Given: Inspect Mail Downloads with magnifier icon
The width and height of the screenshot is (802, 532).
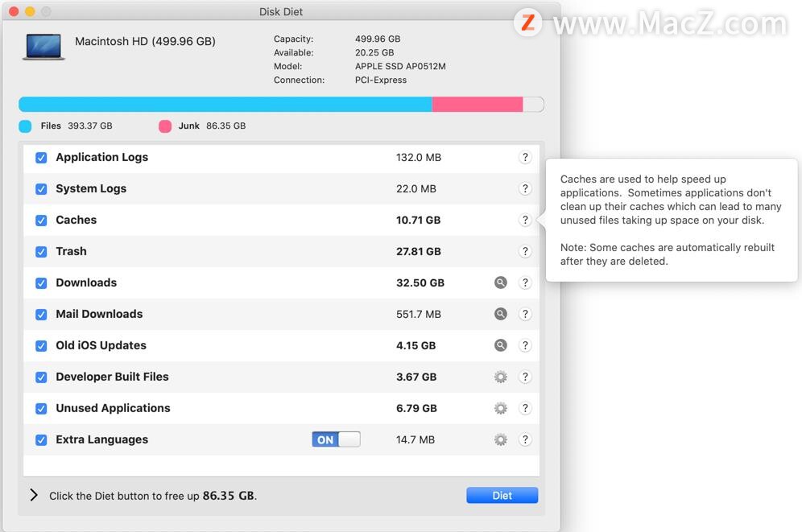Looking at the screenshot, I should point(501,315).
